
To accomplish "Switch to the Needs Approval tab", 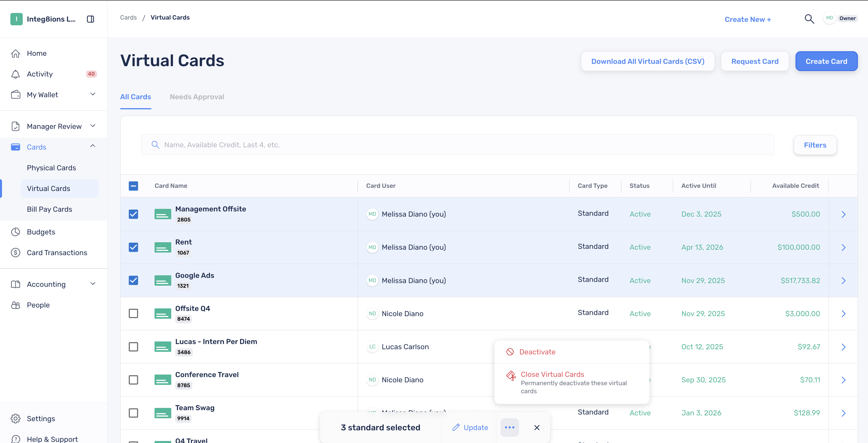I will (x=197, y=97).
